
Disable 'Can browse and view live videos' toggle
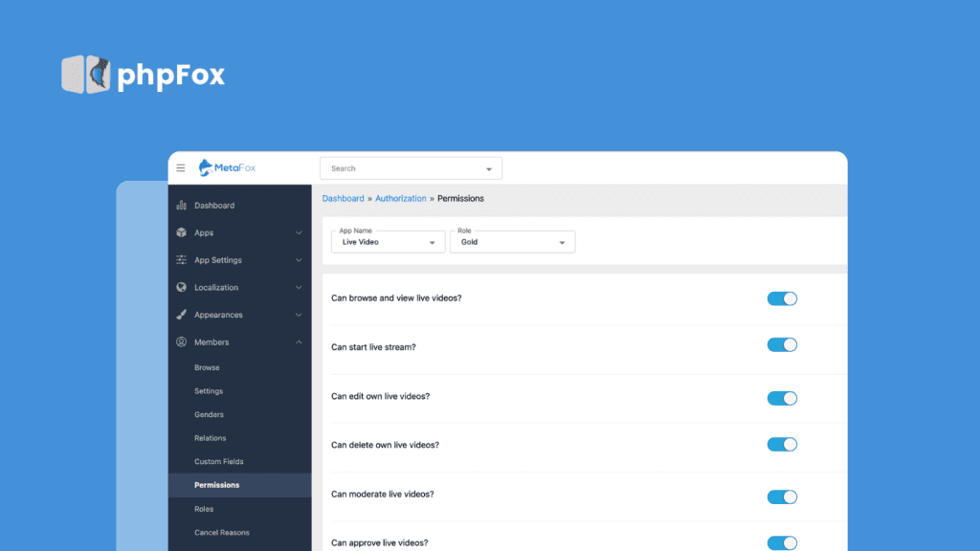click(x=782, y=298)
